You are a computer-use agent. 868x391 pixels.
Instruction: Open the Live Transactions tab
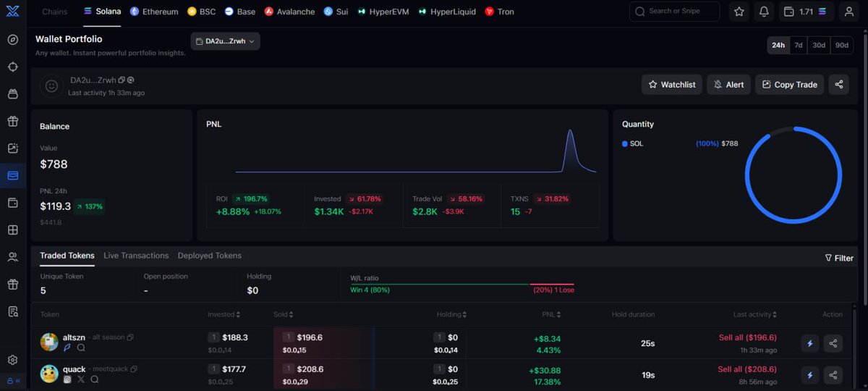[136, 256]
